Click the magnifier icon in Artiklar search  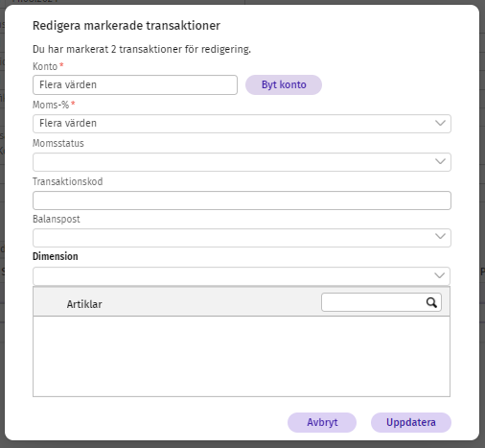[431, 302]
